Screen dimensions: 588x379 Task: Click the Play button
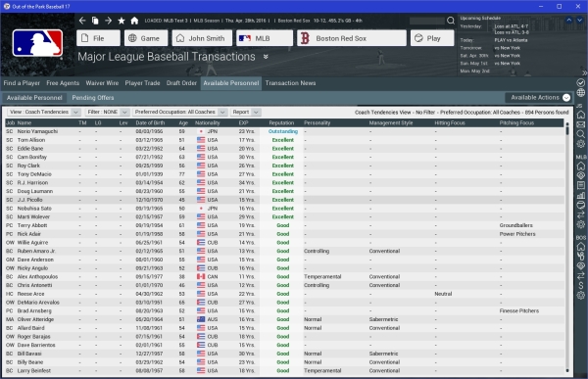pos(432,38)
